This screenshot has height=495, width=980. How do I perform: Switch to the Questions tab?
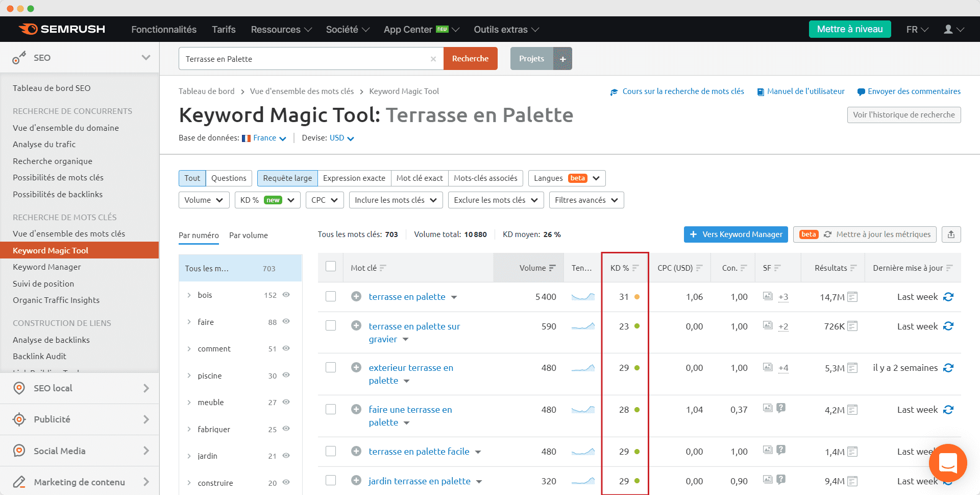click(229, 178)
